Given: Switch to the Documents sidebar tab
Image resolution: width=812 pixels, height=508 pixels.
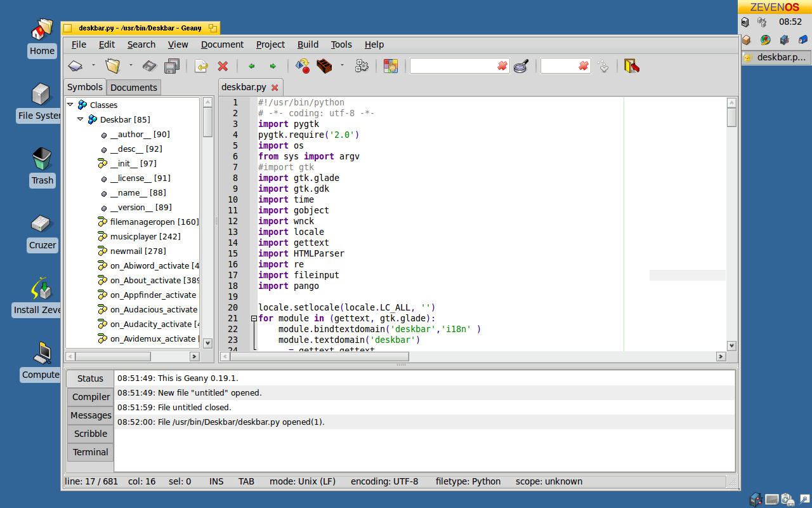Looking at the screenshot, I should [x=133, y=88].
